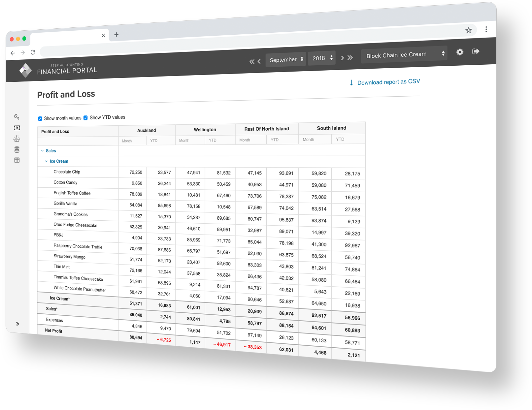This screenshot has width=532, height=410.
Task: Select the key icon in the sidebar
Action: (x=17, y=117)
